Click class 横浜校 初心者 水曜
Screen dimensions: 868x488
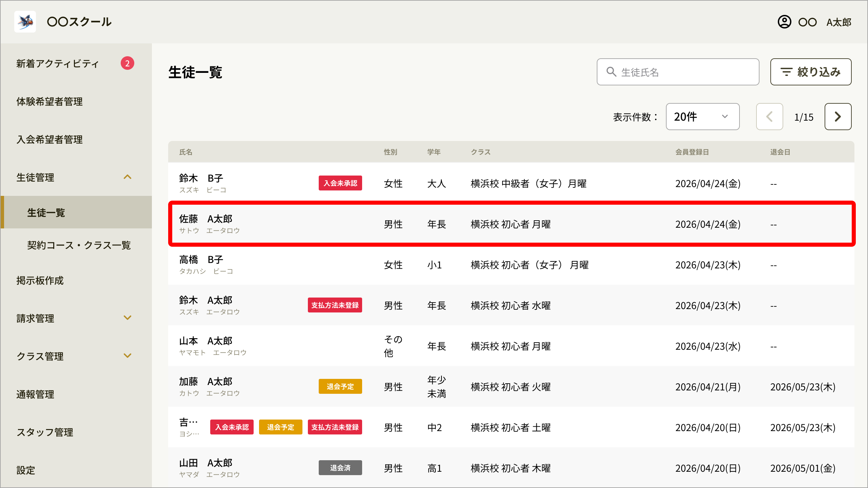point(511,305)
